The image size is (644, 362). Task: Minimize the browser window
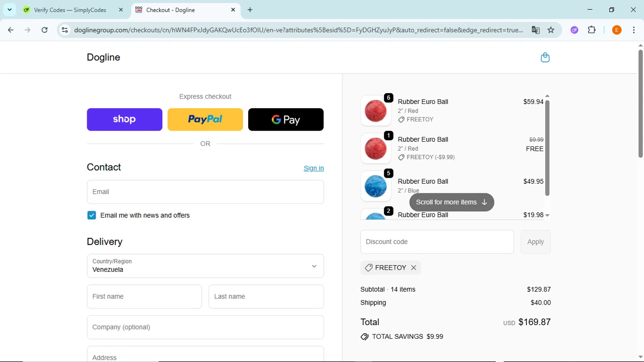pyautogui.click(x=590, y=9)
